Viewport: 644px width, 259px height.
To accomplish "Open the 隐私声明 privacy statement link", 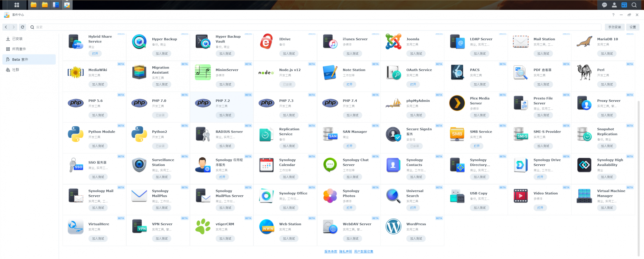I will (x=346, y=252).
